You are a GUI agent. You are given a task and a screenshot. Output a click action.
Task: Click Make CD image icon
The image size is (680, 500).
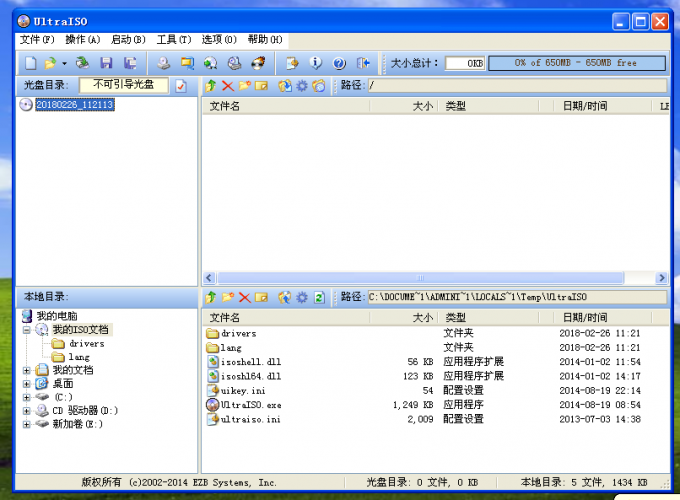coord(163,63)
